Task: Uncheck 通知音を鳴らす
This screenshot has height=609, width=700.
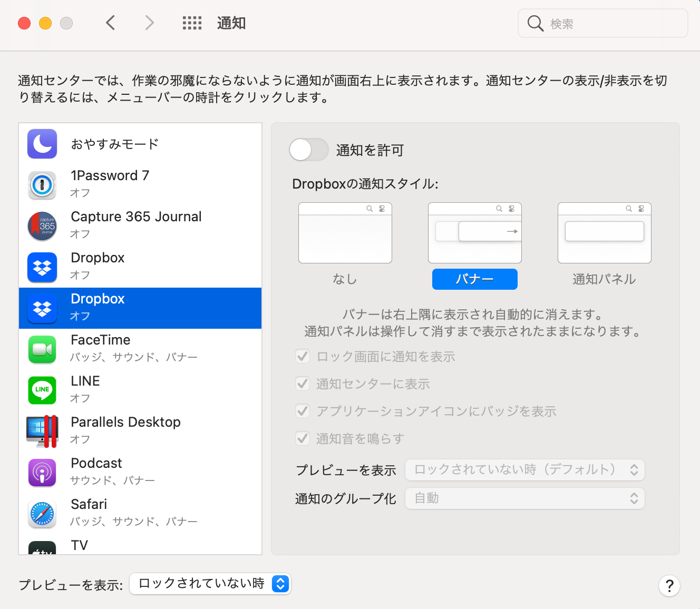Action: tap(303, 438)
